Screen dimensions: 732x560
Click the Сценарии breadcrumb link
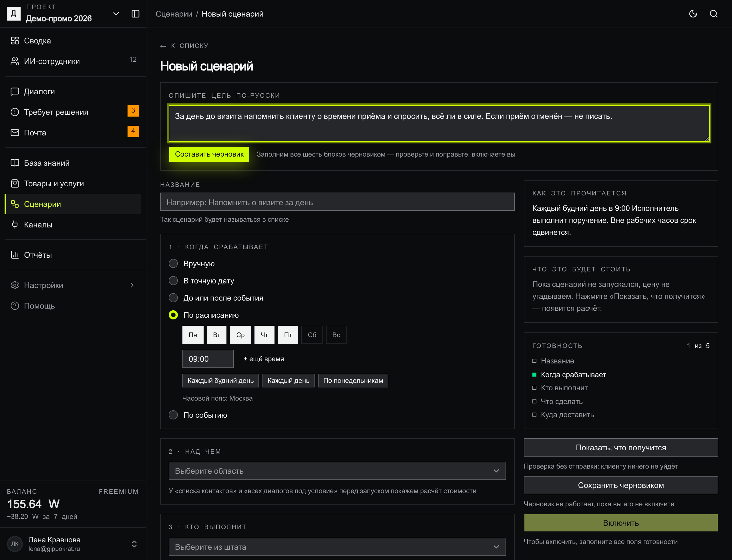pyautogui.click(x=174, y=14)
